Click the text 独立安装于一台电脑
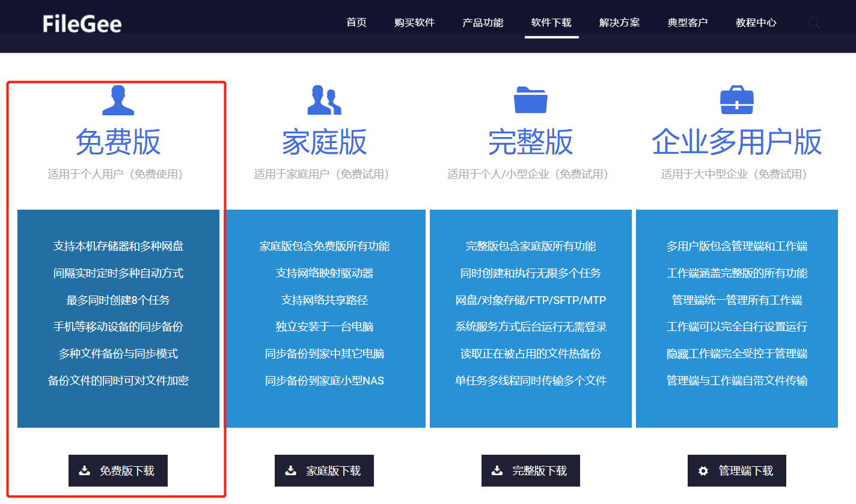The image size is (856, 504). click(325, 327)
